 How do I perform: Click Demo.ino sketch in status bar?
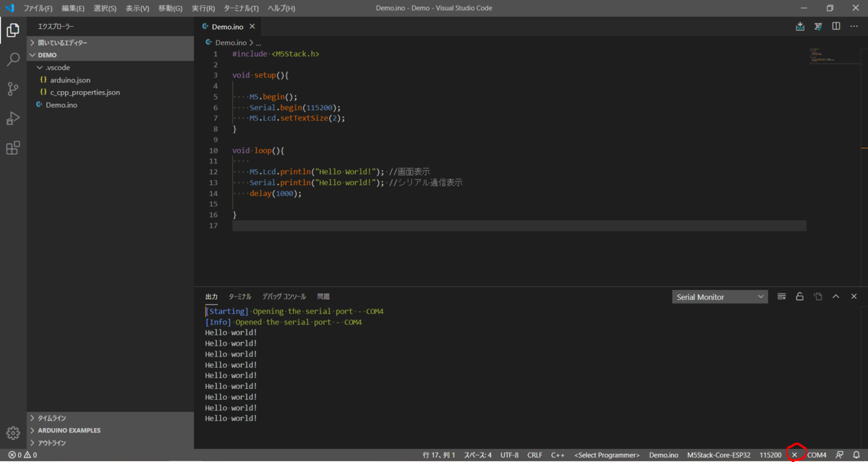click(663, 455)
